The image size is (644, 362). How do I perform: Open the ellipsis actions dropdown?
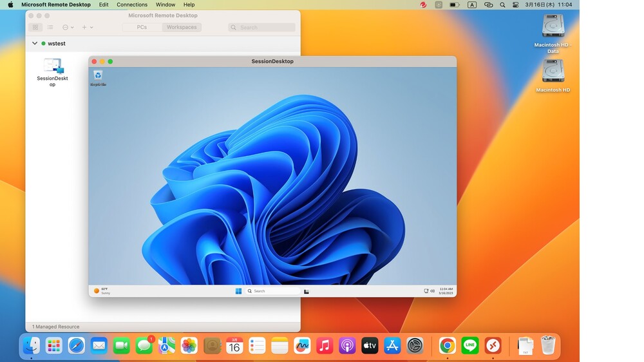68,28
